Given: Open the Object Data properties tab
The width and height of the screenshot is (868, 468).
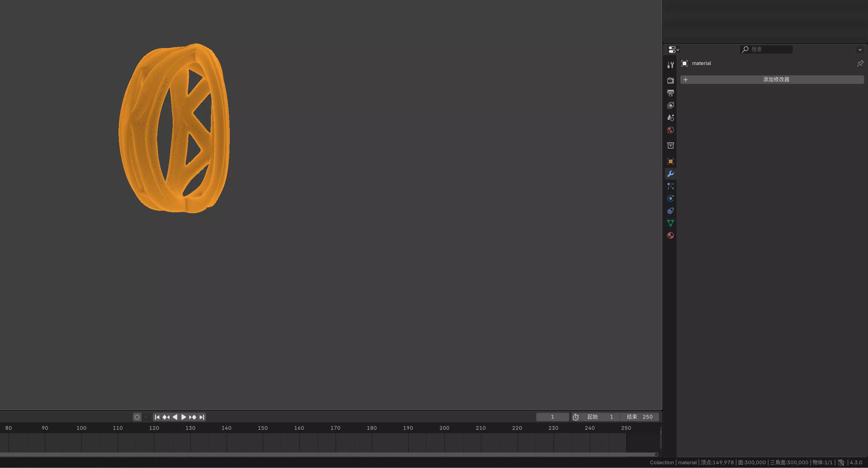Looking at the screenshot, I should click(x=671, y=223).
